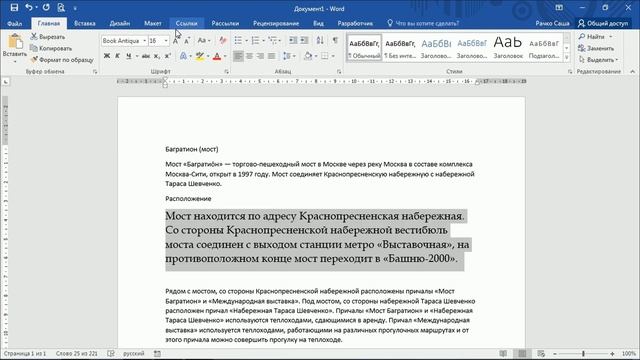The width and height of the screenshot is (640, 360).
Task: Open the font name dropdown Book Antiqua
Action: [144, 41]
